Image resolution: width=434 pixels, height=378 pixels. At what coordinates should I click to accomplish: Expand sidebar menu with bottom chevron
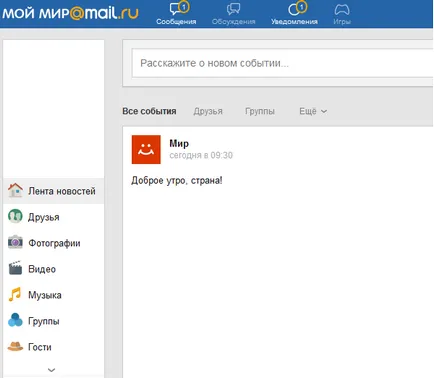click(51, 370)
